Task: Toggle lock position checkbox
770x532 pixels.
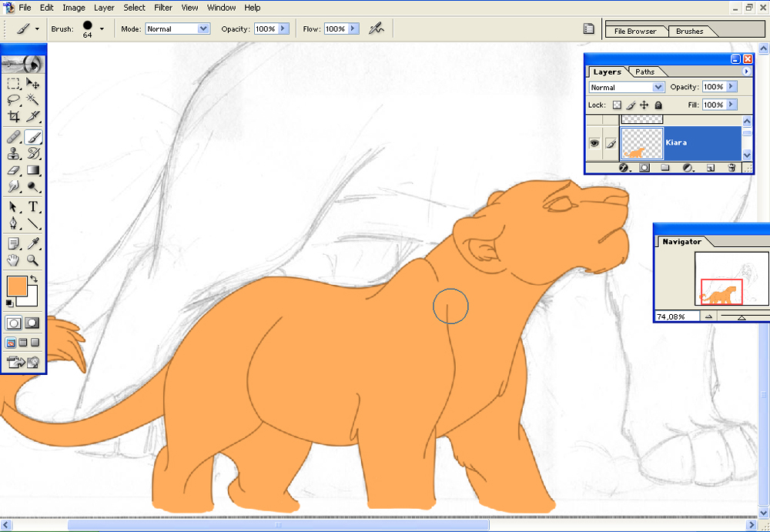Action: point(644,105)
